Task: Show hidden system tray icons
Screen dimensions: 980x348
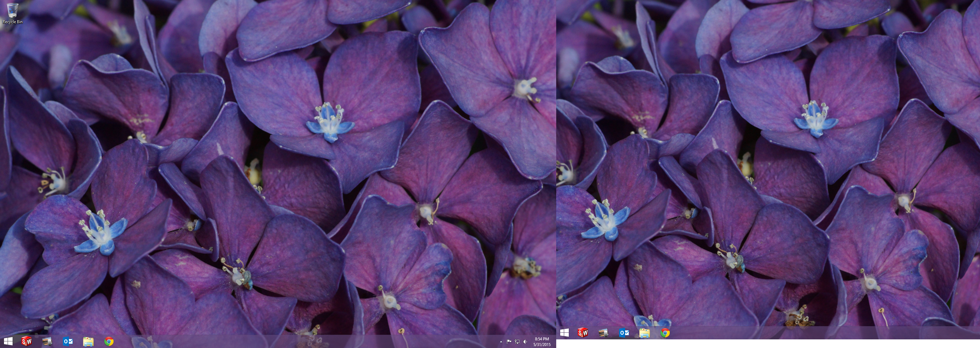Action: [501, 341]
